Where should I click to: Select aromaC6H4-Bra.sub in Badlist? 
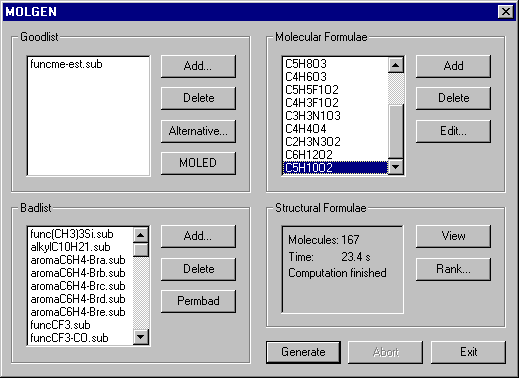pyautogui.click(x=81, y=260)
